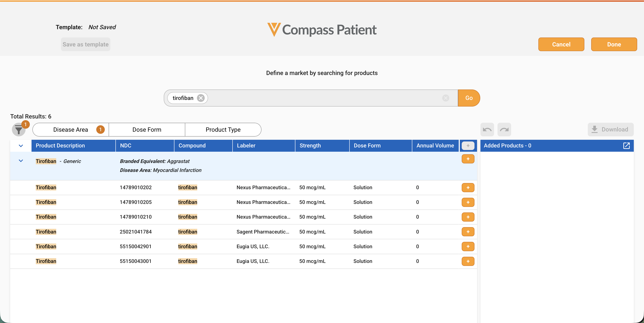Add all products via header plus
Viewport: 644px width, 323px height.
(468, 146)
